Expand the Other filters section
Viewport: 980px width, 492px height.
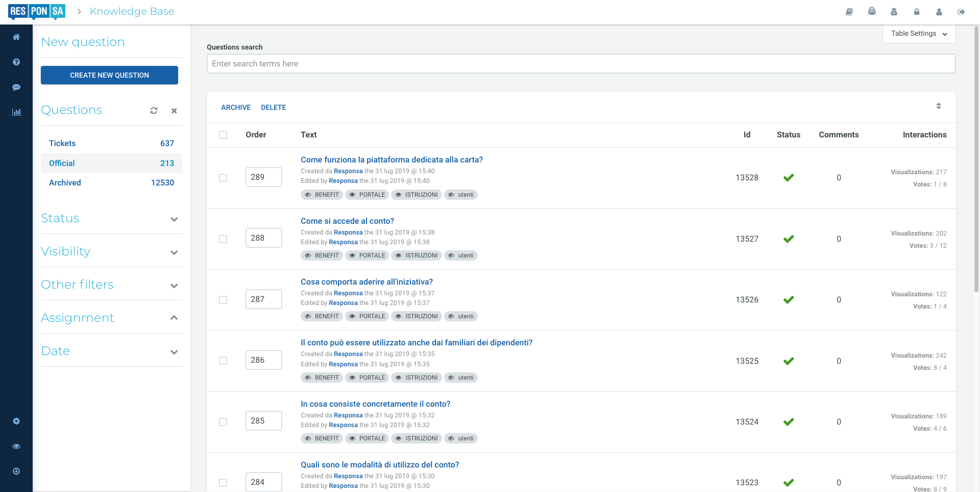[111, 285]
